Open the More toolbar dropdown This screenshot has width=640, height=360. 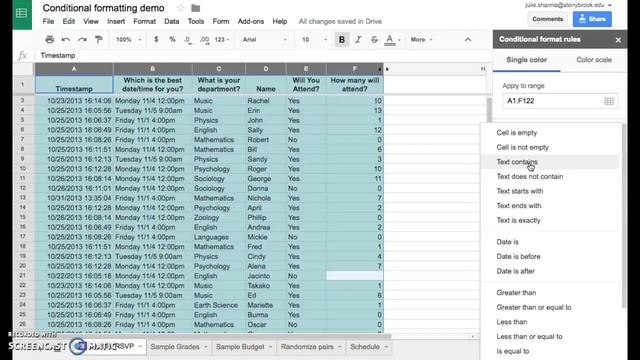tap(421, 40)
